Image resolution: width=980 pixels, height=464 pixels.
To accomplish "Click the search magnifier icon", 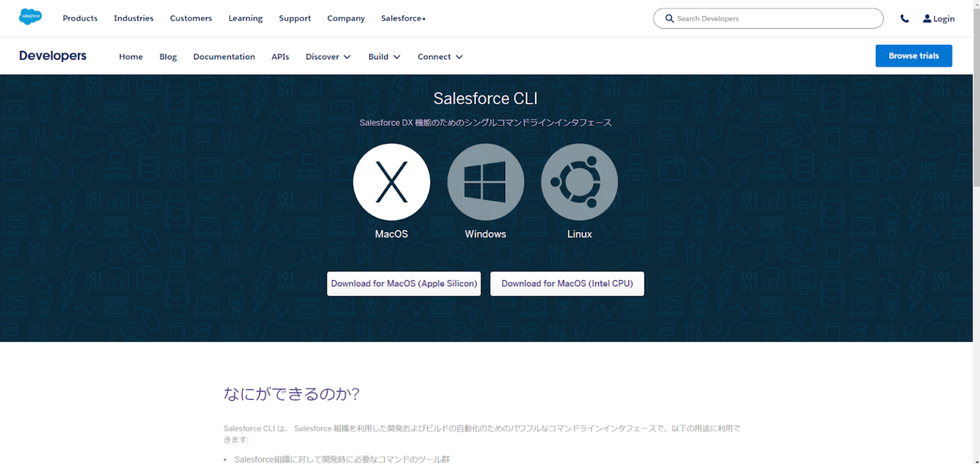I will point(669,19).
